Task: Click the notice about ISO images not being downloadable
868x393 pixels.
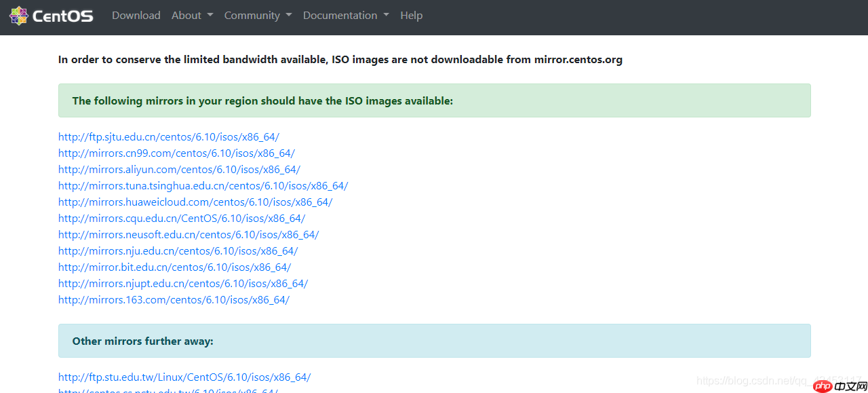Action: [340, 60]
